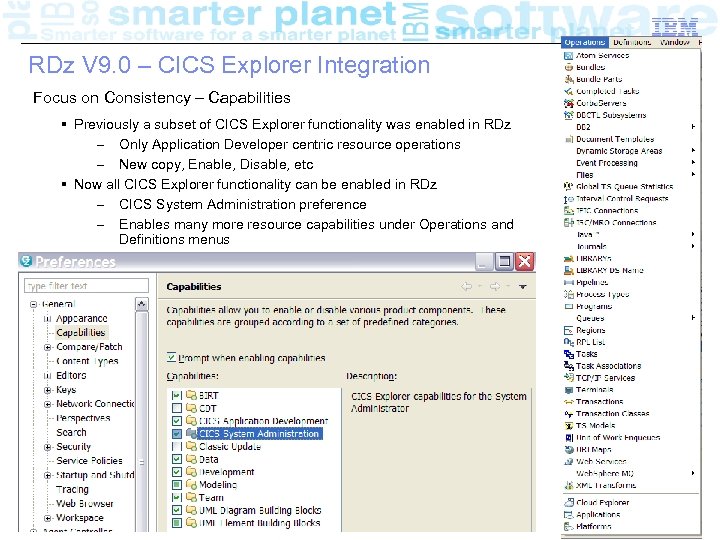
Task: Click Global TS Queue Statistics icon
Action: pyautogui.click(x=568, y=187)
